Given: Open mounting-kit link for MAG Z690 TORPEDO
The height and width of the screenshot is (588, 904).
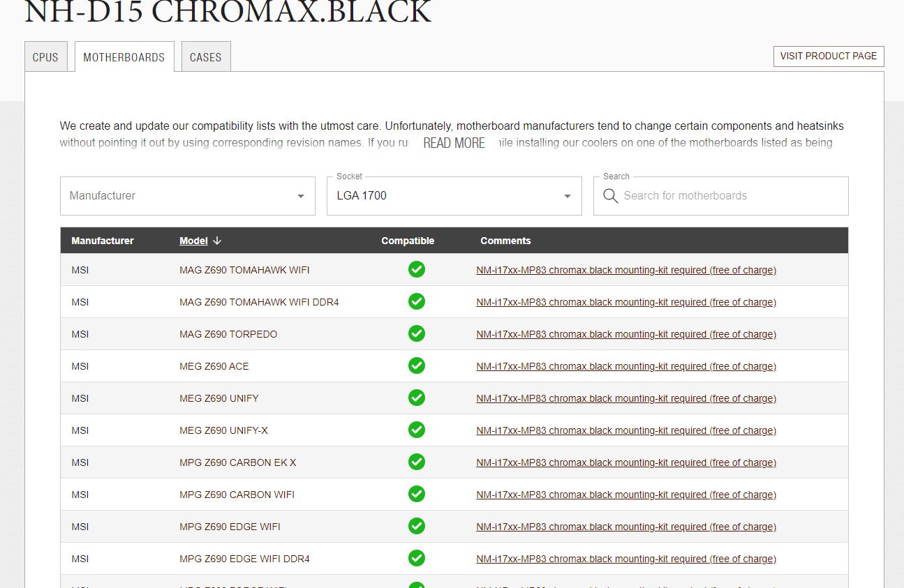Looking at the screenshot, I should pos(626,334).
